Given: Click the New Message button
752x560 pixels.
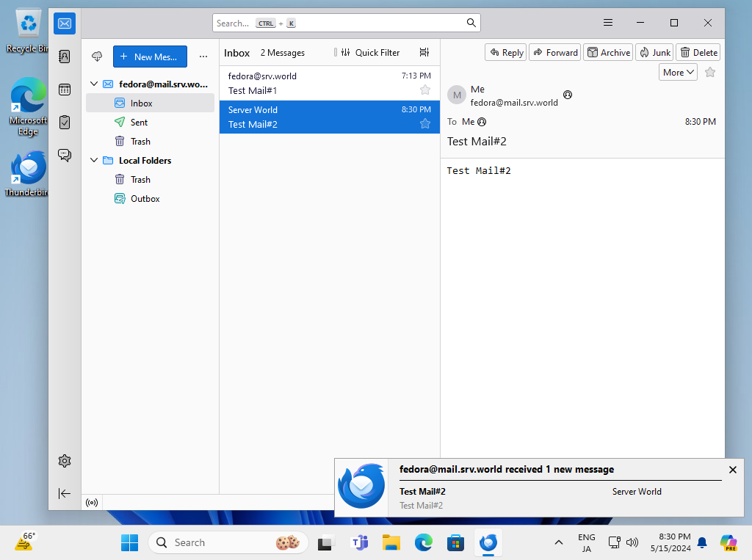Looking at the screenshot, I should tap(150, 57).
